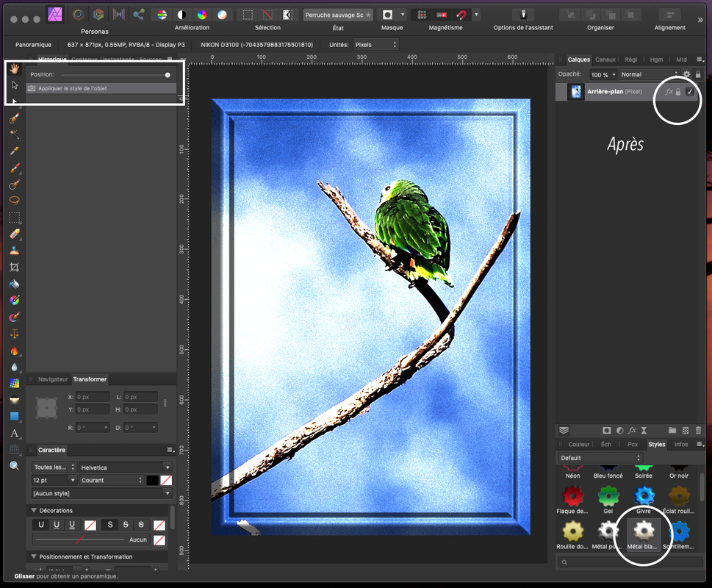Select the Flood Fill bucket tool
Image resolution: width=712 pixels, height=588 pixels.
pos(15,284)
